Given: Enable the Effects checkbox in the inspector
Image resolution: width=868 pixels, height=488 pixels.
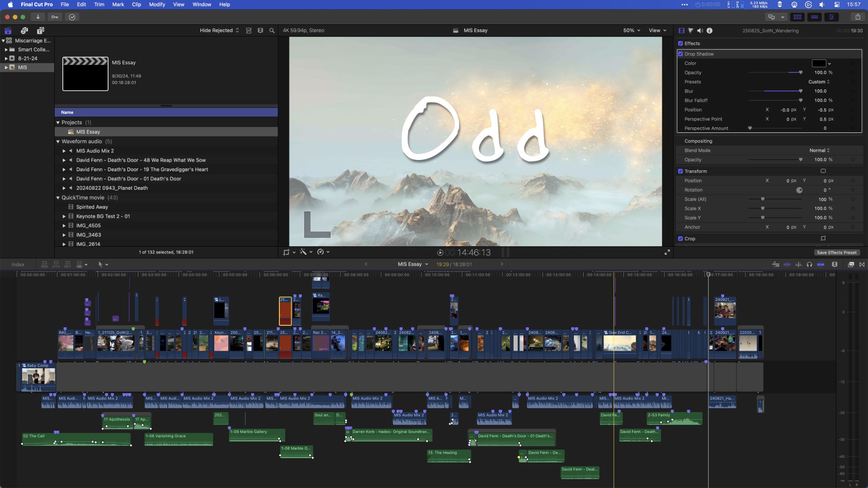Looking at the screenshot, I should pyautogui.click(x=681, y=43).
